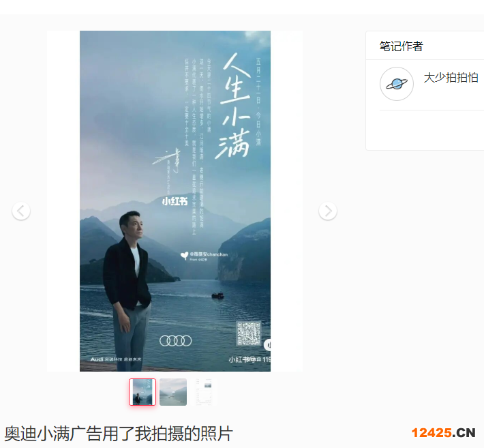The height and width of the screenshot is (448, 484).
Task: Select the third faded thumbnail
Action: 204,392
